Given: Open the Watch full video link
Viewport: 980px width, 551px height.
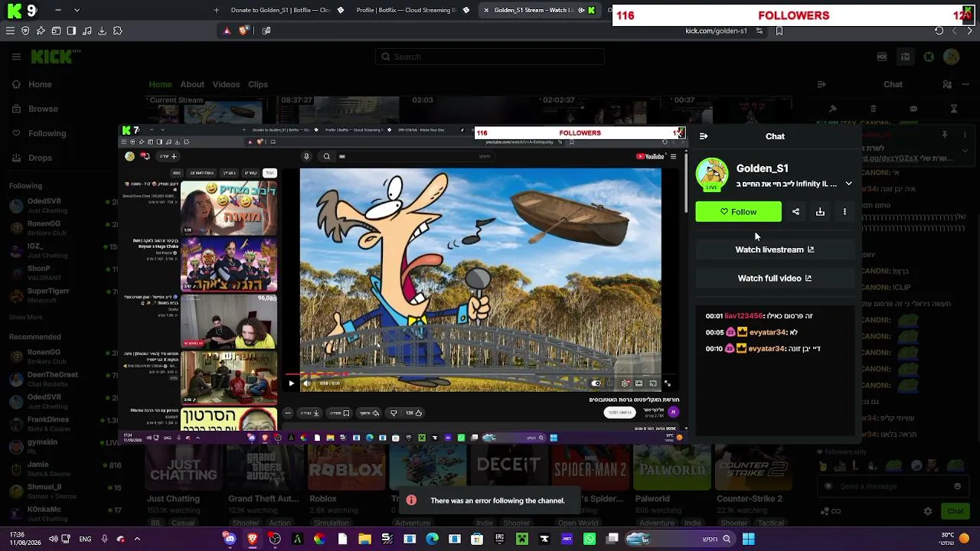Looking at the screenshot, I should (775, 279).
